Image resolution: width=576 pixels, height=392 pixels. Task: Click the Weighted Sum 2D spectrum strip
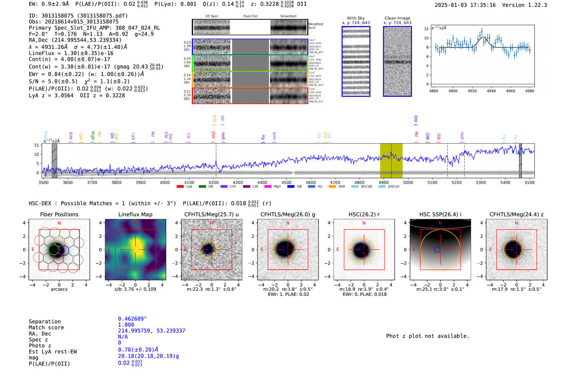(250, 27)
